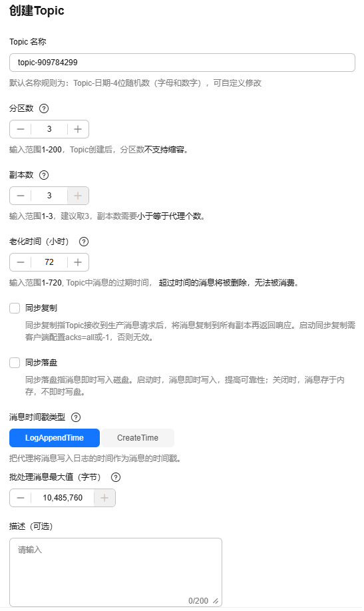This screenshot has width=364, height=611.
Task: Click the 描述 textarea with 请输入 placeholder
Action: (116, 572)
